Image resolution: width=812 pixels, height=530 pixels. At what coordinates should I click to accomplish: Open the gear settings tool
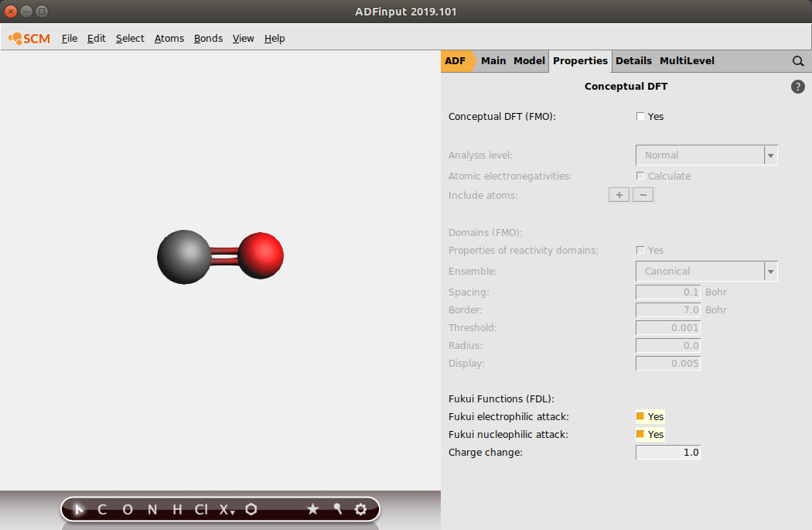[361, 509]
